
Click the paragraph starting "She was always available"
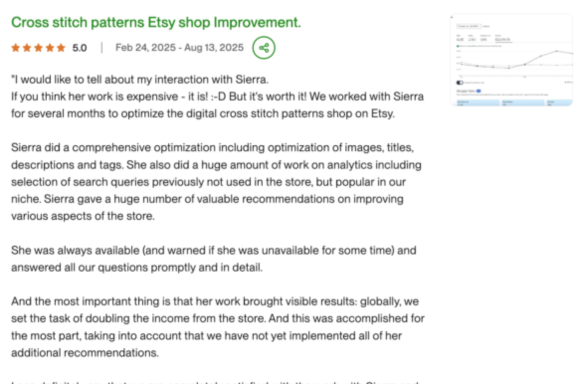[213, 259]
